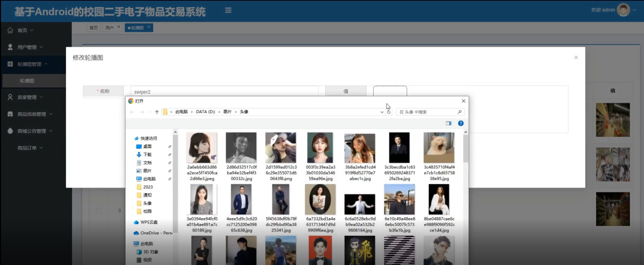Expand the 首页 sidebar chevron
The height and width of the screenshot is (265, 644).
tap(32, 30)
